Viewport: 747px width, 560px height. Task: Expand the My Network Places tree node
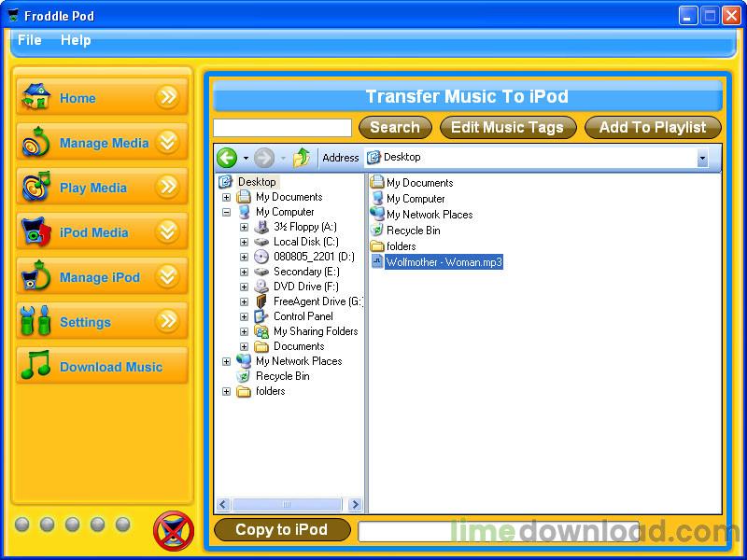(226, 361)
